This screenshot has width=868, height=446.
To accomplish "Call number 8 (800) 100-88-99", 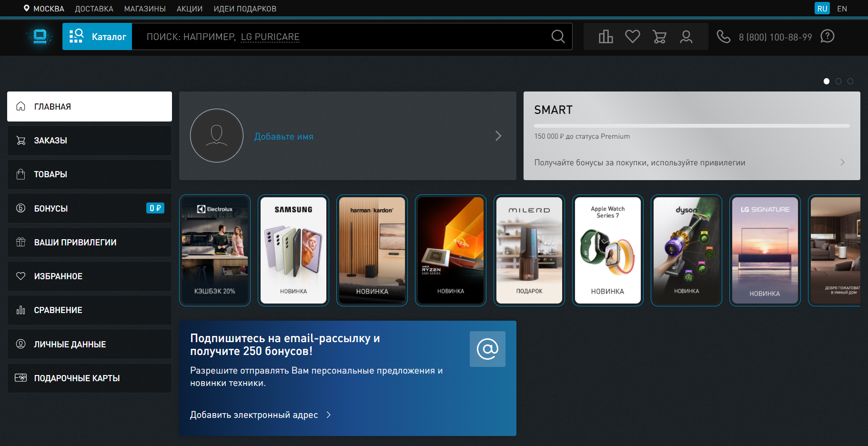I will point(775,37).
